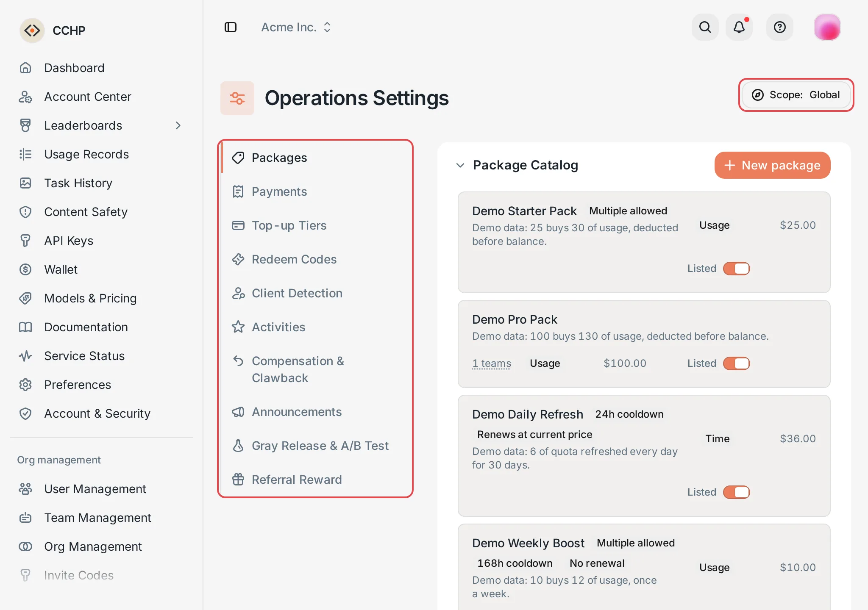This screenshot has width=868, height=610.
Task: Open Client Detection settings
Action: 316,293
